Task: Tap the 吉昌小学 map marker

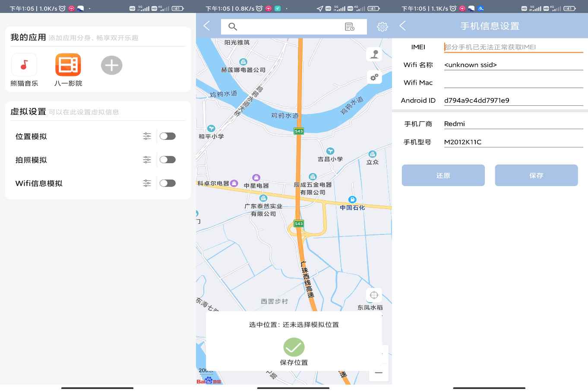Action: coord(330,151)
